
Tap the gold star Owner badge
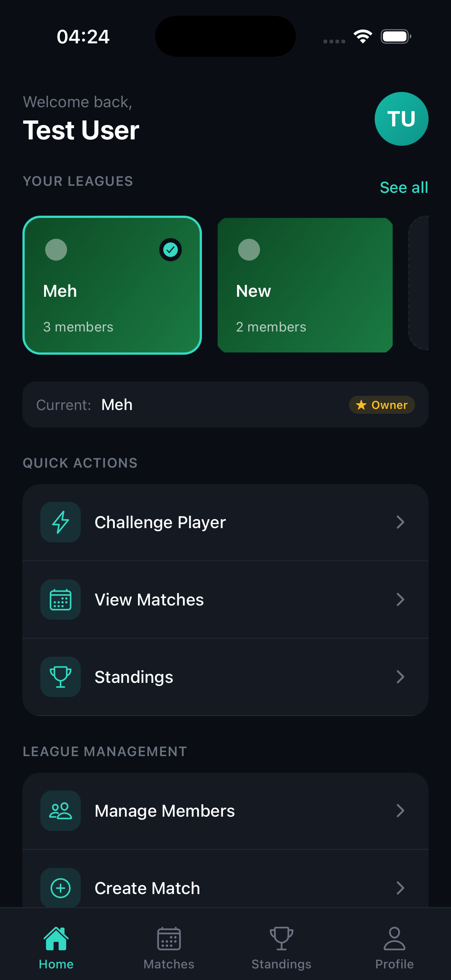(381, 405)
